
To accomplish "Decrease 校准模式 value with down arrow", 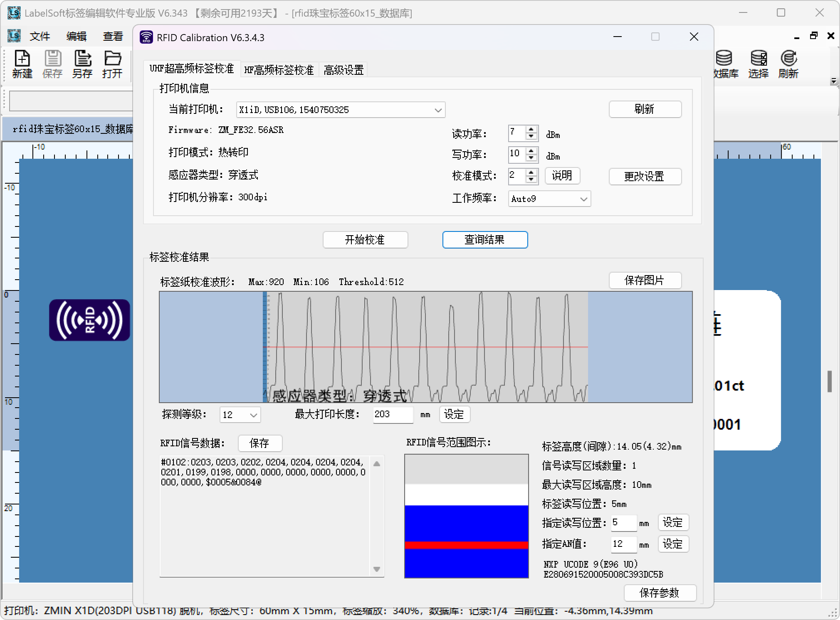I will click(x=531, y=179).
